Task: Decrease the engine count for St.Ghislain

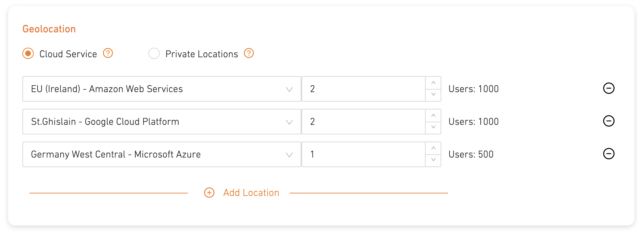Action: [433, 127]
